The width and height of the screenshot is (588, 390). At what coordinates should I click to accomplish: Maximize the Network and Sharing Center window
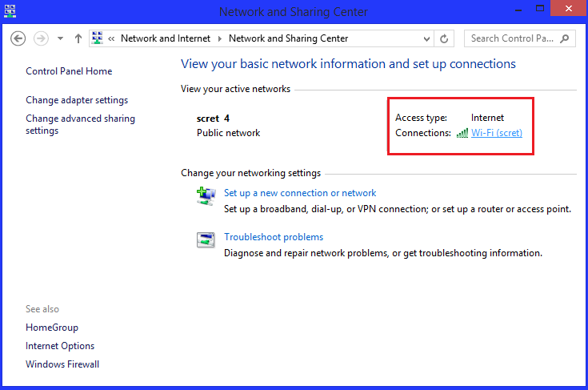540,8
